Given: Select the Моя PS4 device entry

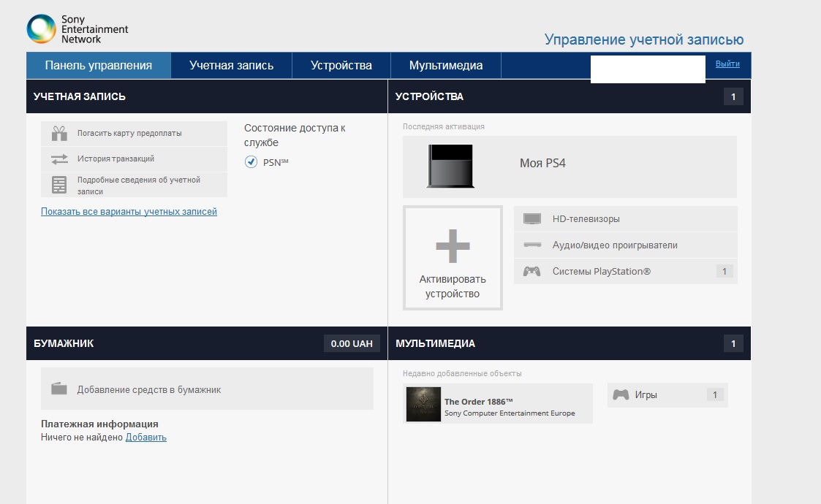Looking at the screenshot, I should pyautogui.click(x=570, y=167).
